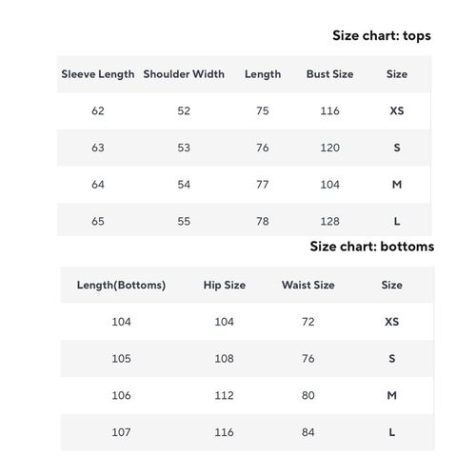
Task: Click bust size value 120
Action: coord(329,148)
